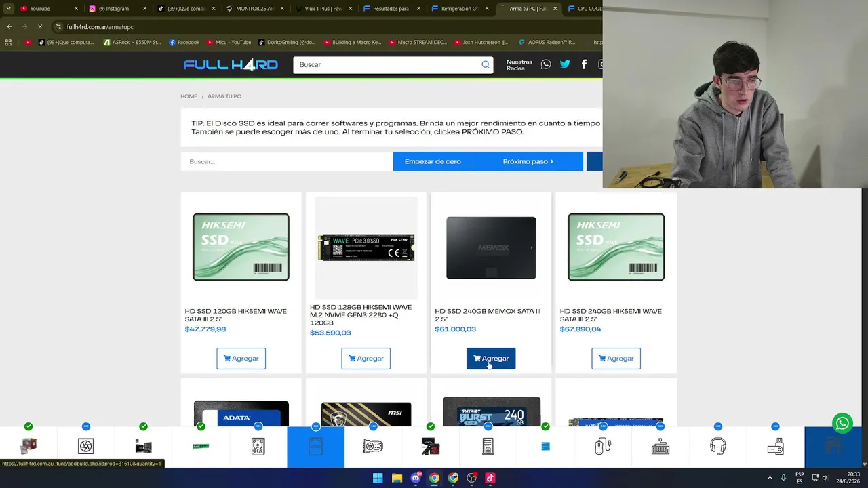This screenshot has height=488, width=868.
Task: Open the WhatsApp icon in the site header
Action: pos(546,64)
